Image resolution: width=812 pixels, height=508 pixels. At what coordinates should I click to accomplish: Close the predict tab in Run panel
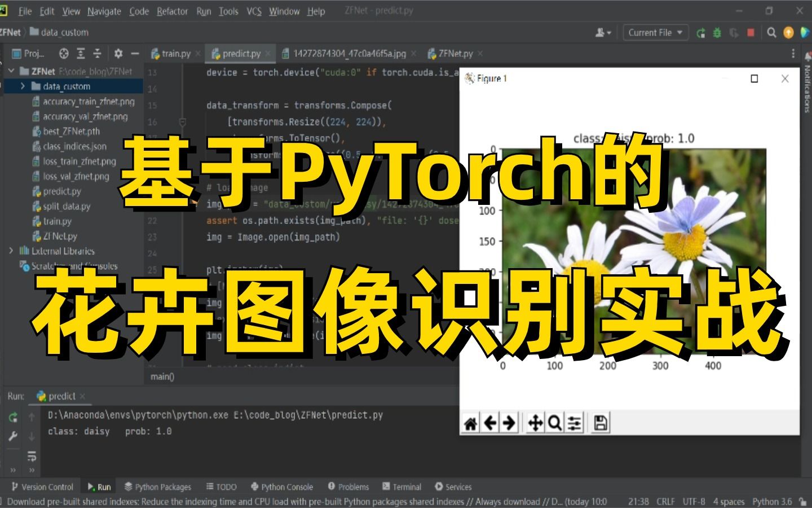[82, 396]
